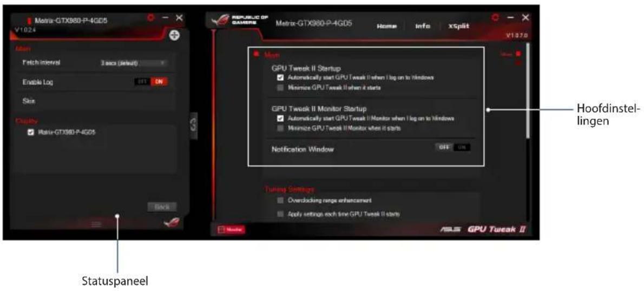This screenshot has width=644, height=291.
Task: Toggle the Notification Window switch
Action: tap(452, 147)
